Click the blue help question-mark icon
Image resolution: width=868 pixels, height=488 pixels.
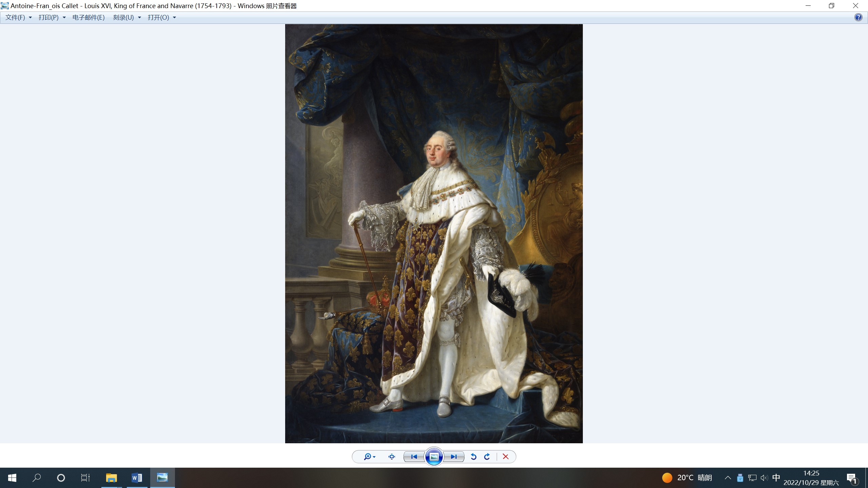point(858,17)
